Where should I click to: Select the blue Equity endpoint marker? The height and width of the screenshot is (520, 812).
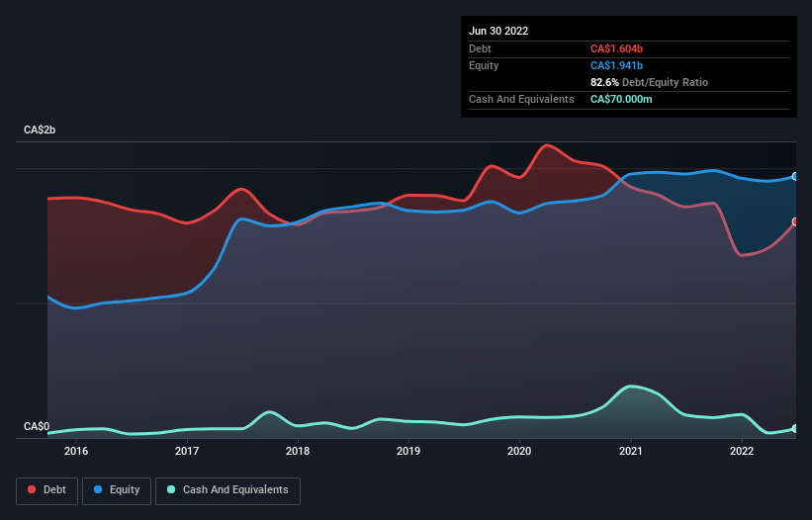pos(795,176)
